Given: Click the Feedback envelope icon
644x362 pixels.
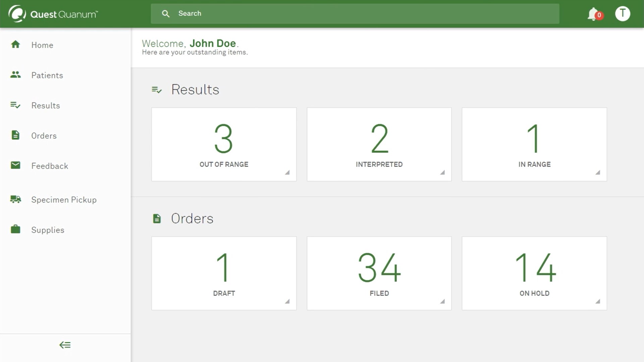Looking at the screenshot, I should pos(15,165).
